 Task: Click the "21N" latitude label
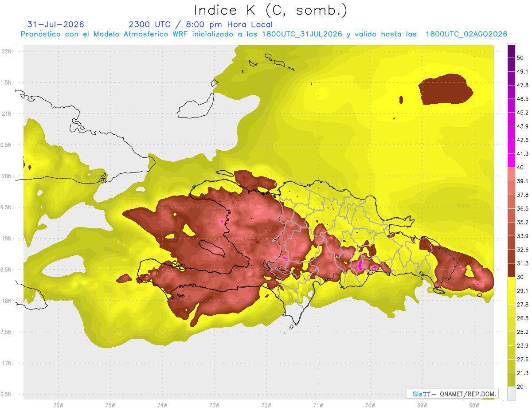coord(7,114)
